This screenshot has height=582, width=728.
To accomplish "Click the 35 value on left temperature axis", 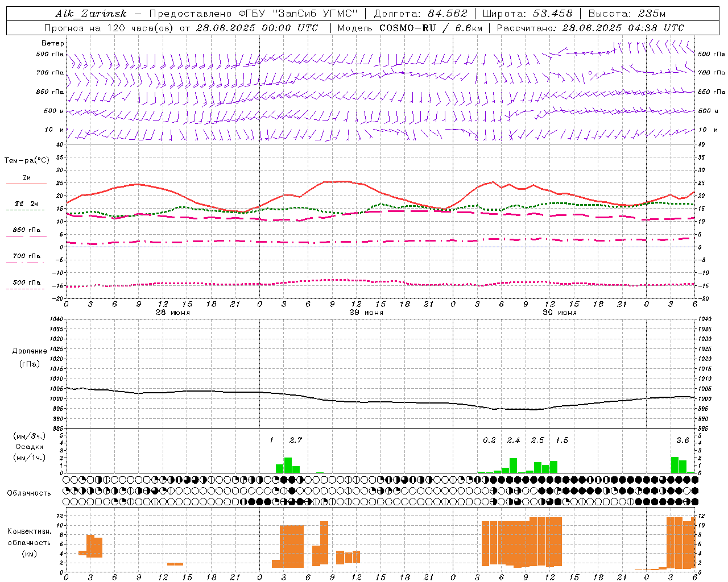I will [x=60, y=157].
